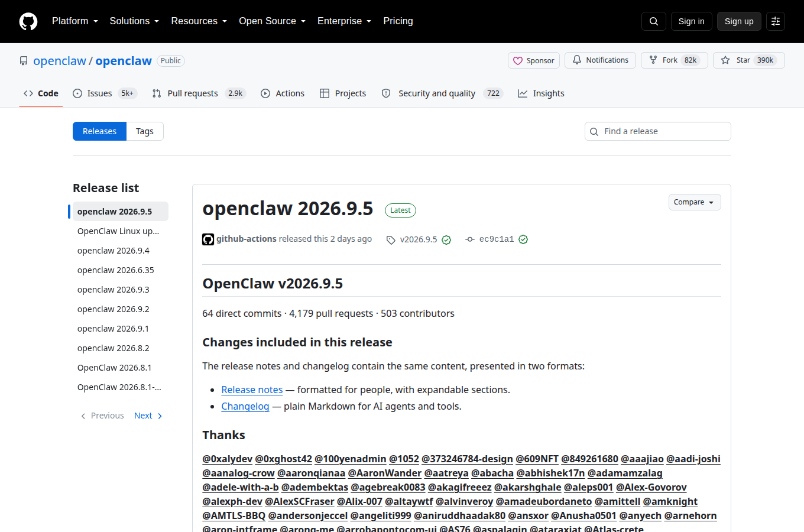Open the Compare dropdown

coord(695,202)
